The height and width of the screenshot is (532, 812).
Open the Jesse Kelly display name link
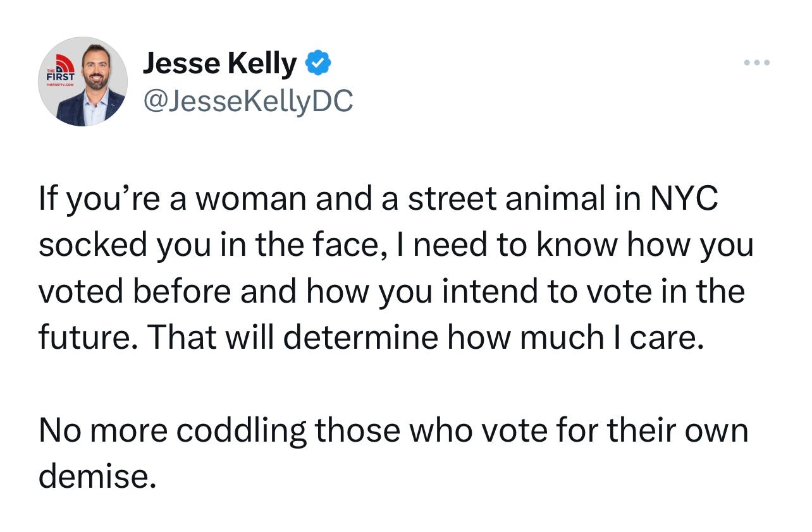point(220,64)
